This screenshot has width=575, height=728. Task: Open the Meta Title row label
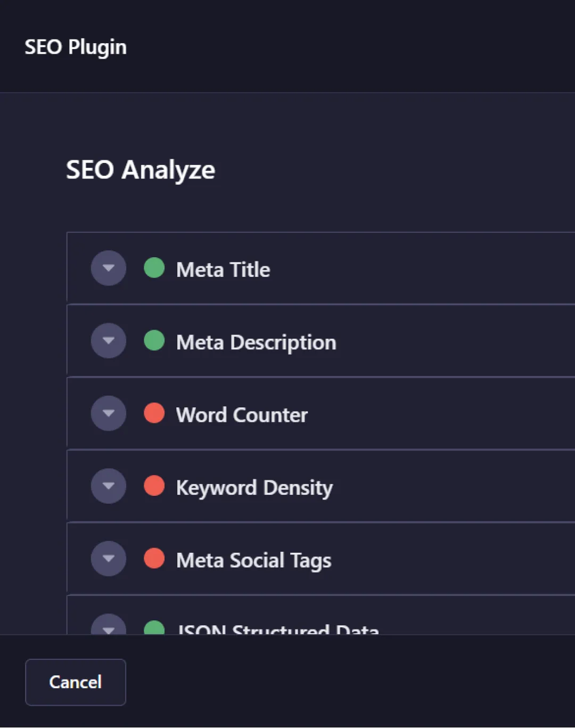coord(223,269)
